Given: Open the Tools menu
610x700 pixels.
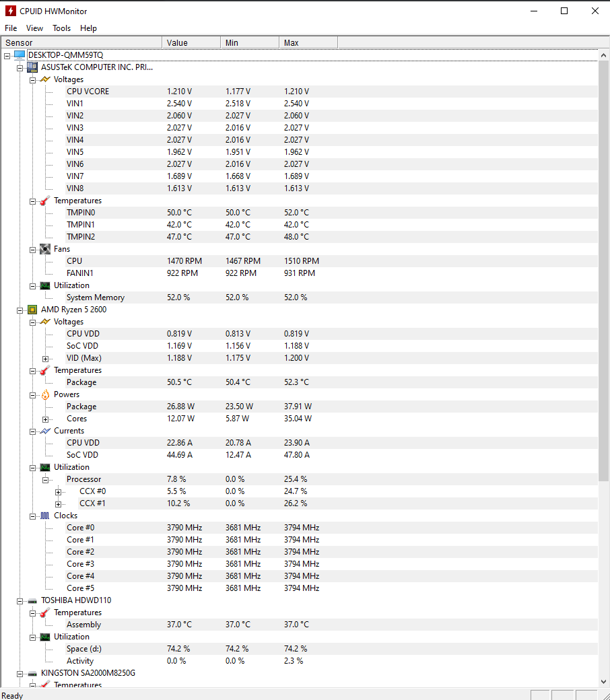Looking at the screenshot, I should pyautogui.click(x=61, y=28).
